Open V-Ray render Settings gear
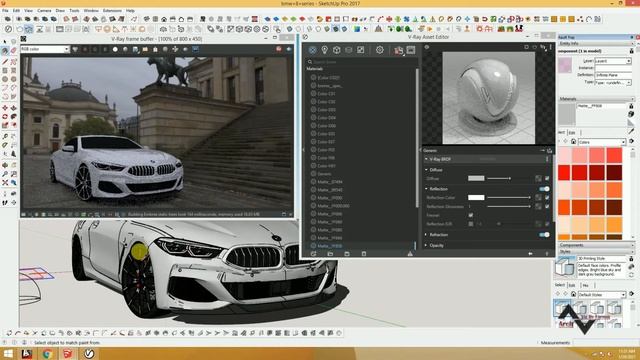 click(380, 50)
